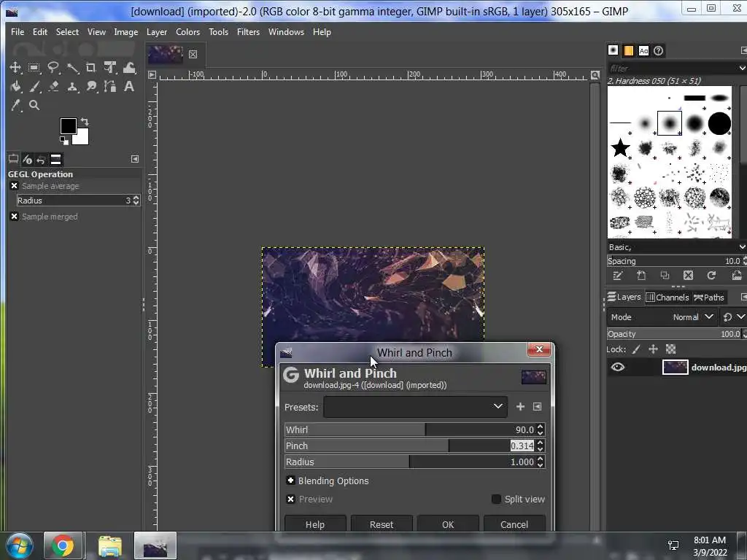Image resolution: width=747 pixels, height=560 pixels.
Task: Click the Reset button
Action: tap(382, 524)
